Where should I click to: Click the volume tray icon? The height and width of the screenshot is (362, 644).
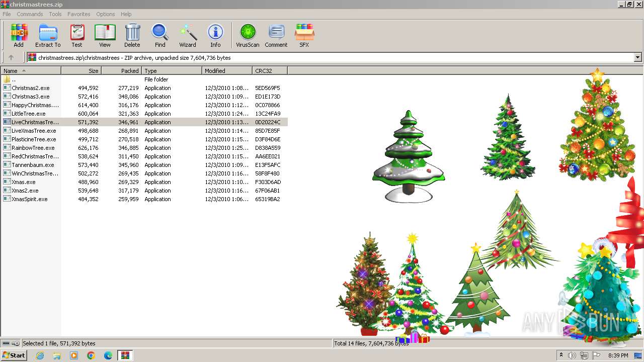572,355
